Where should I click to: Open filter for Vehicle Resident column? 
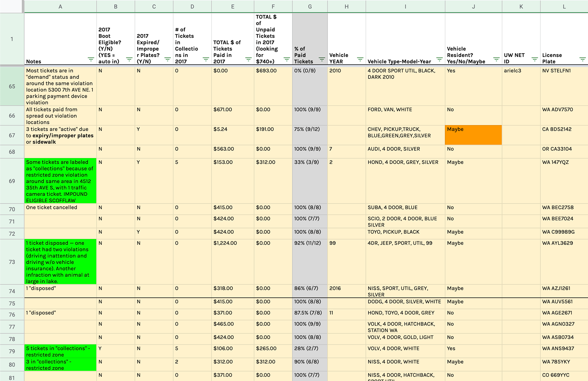tap(496, 59)
